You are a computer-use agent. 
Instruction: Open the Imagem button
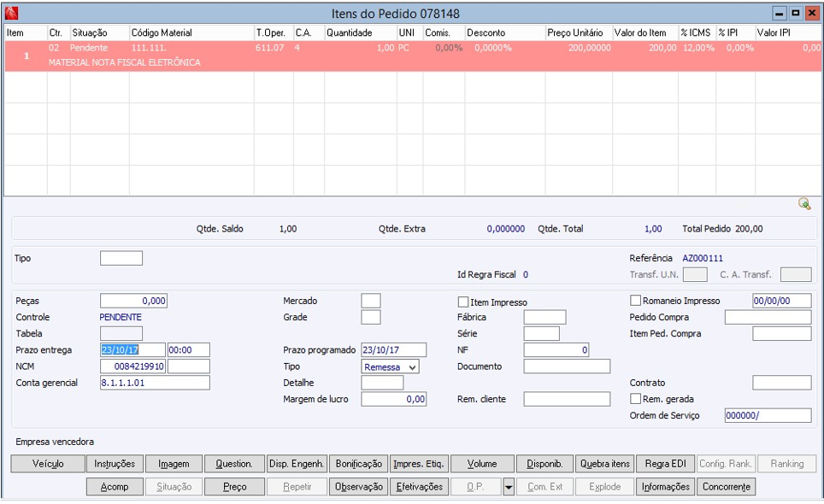pyautogui.click(x=174, y=464)
